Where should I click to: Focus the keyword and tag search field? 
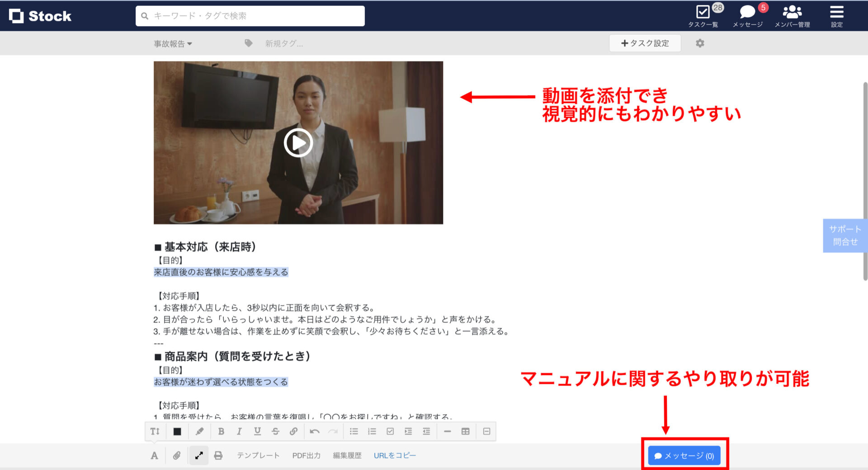[250, 16]
